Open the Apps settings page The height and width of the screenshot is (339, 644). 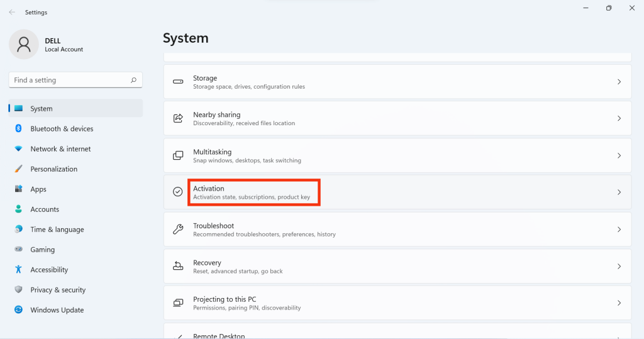(x=75, y=189)
